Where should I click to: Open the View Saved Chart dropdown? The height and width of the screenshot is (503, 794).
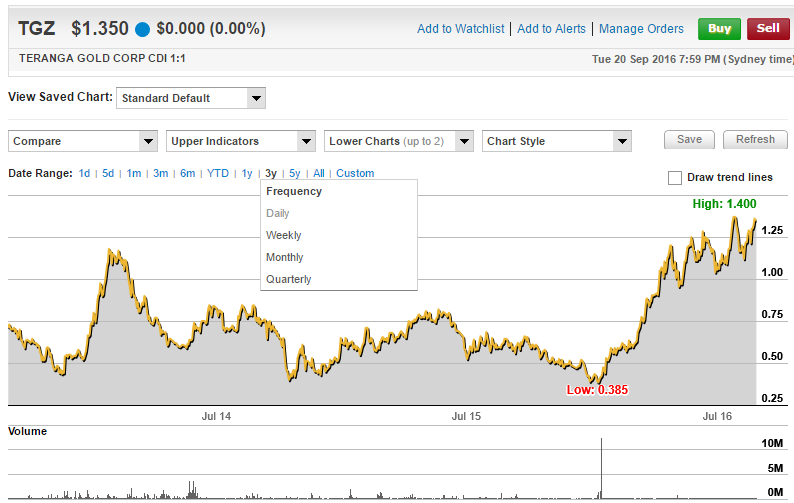[x=190, y=98]
